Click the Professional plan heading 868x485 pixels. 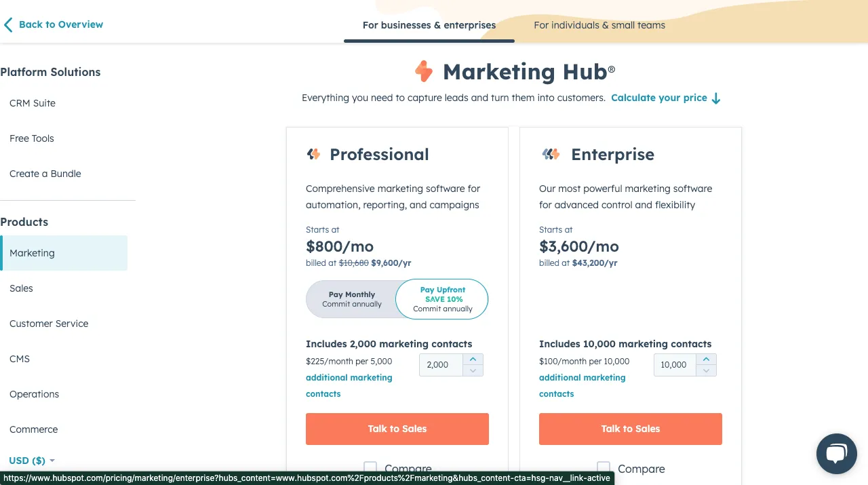pyautogui.click(x=379, y=155)
